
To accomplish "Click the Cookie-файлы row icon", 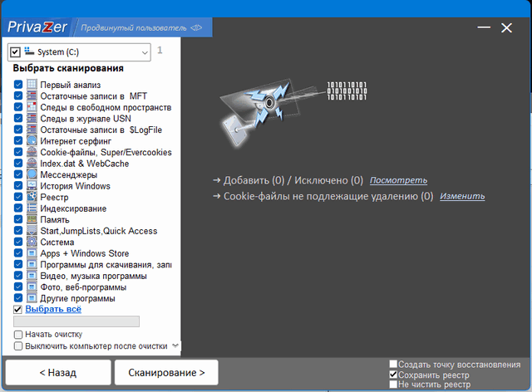I will (32, 152).
